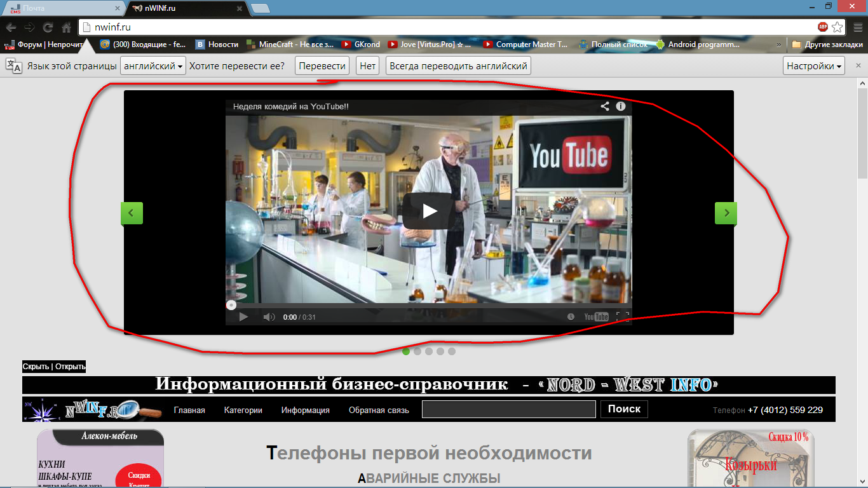This screenshot has width=868, height=488.
Task: Open the Информация menu item
Action: click(306, 410)
